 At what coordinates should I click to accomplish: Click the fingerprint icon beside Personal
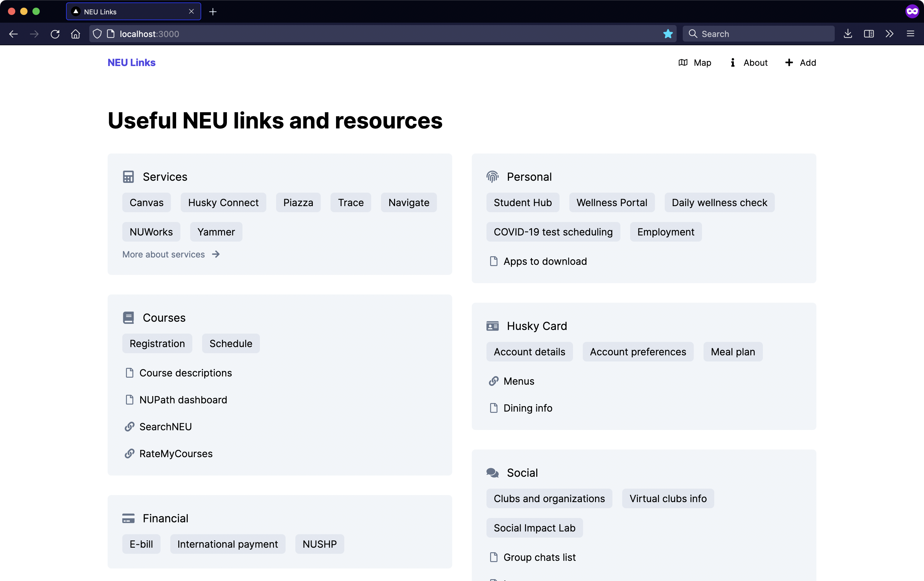pos(492,176)
